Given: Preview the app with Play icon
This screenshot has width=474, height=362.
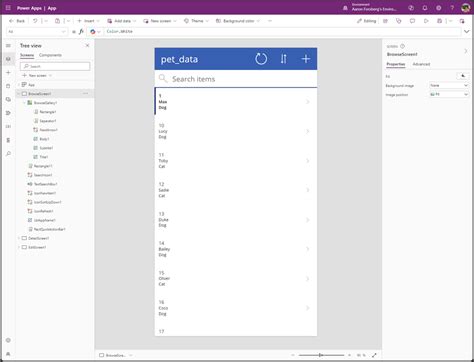Looking at the screenshot, I should point(426,21).
